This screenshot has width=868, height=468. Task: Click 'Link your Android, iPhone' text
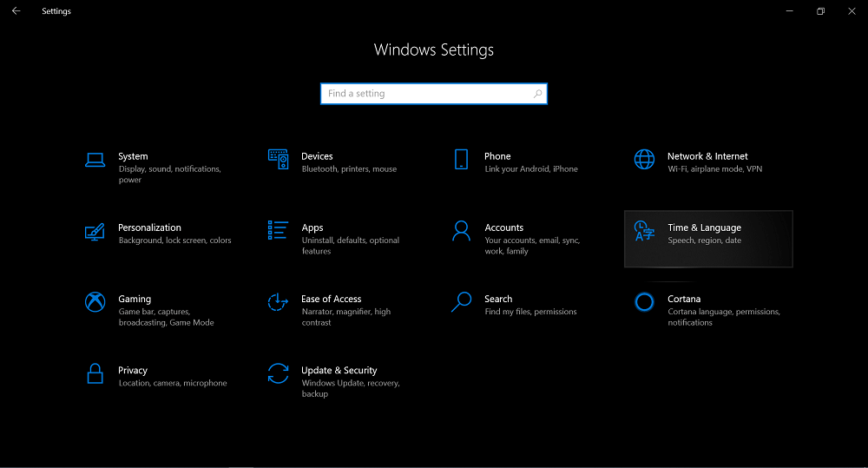531,169
